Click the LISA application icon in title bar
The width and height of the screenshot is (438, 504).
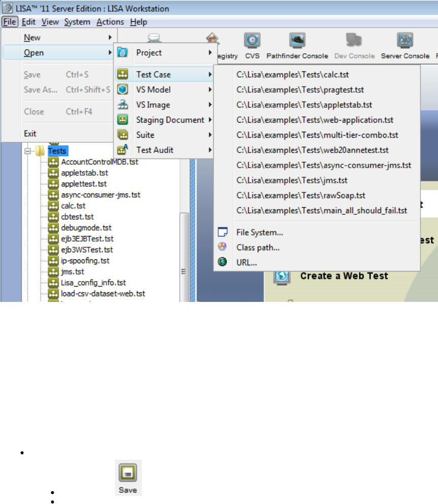coord(7,8)
